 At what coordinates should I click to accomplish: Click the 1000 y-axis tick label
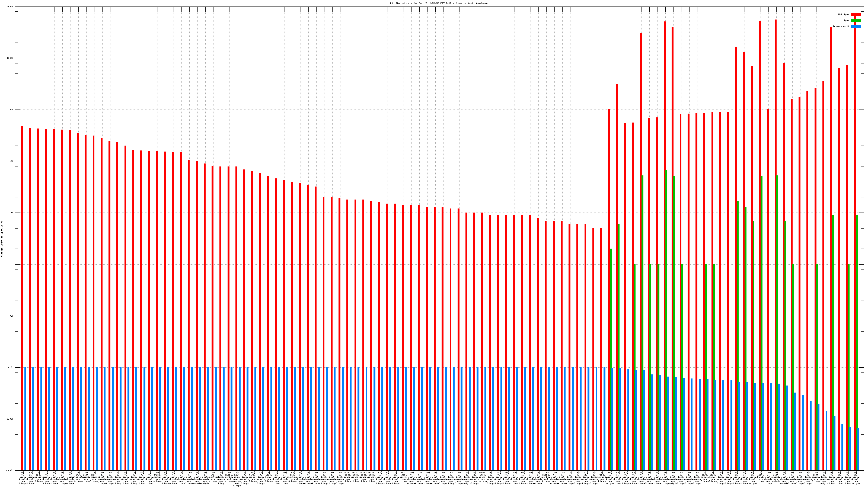pos(11,110)
